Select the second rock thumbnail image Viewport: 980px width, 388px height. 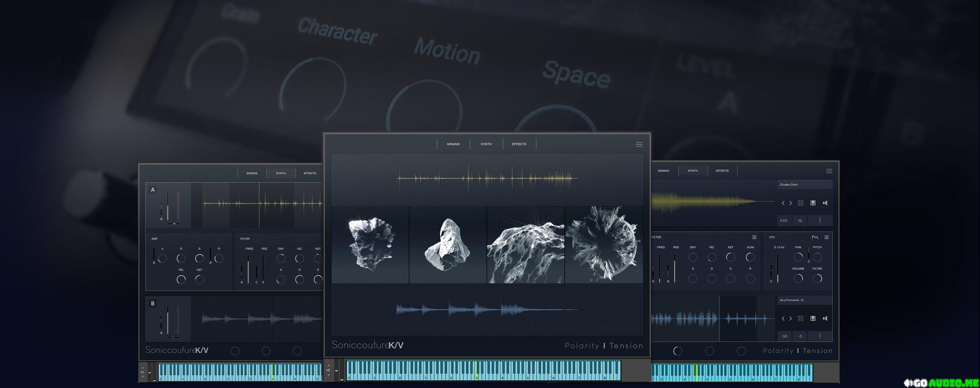pos(448,245)
